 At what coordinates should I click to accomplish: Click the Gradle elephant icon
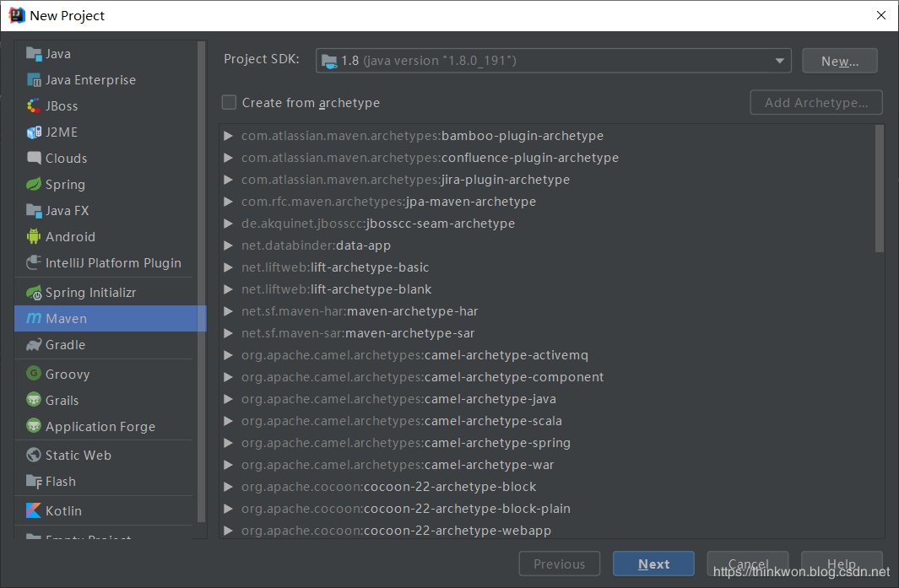(x=34, y=345)
